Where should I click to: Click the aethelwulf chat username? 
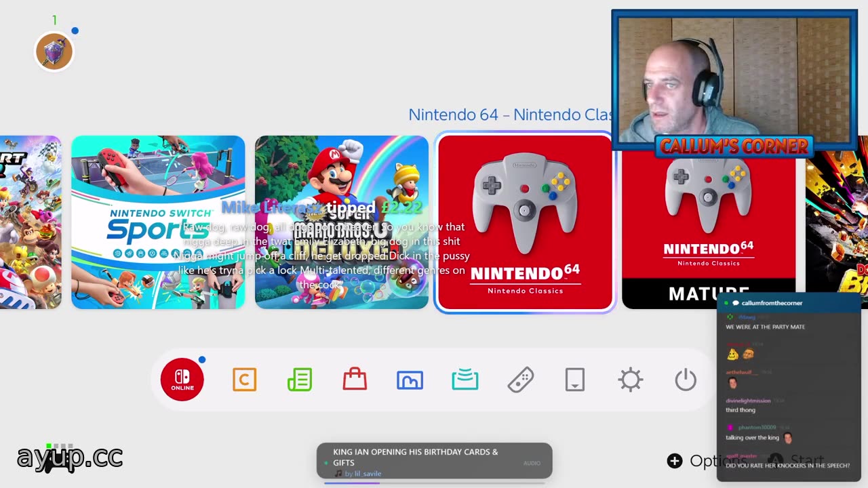[x=741, y=372]
